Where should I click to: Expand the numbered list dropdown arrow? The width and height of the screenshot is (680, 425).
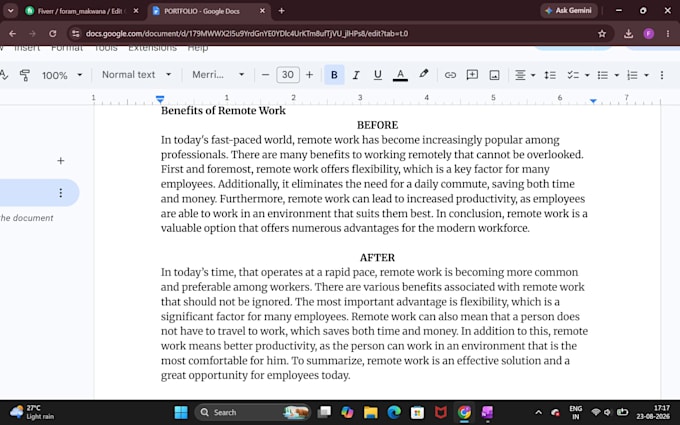click(647, 75)
